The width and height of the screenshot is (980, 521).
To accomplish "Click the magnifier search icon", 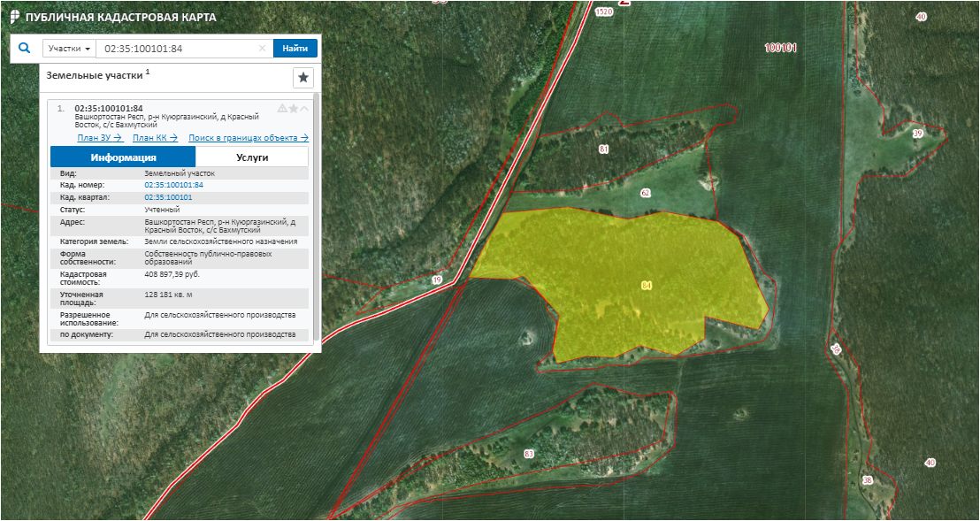I will (x=25, y=48).
